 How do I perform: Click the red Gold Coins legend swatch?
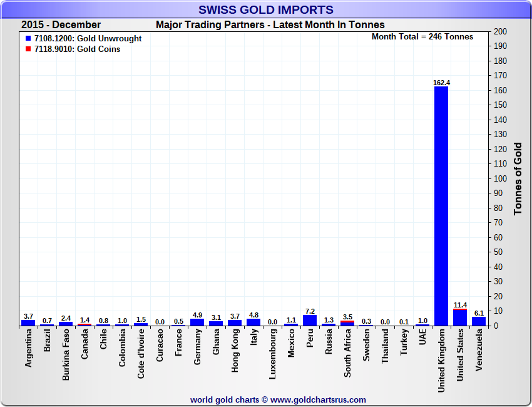28,49
